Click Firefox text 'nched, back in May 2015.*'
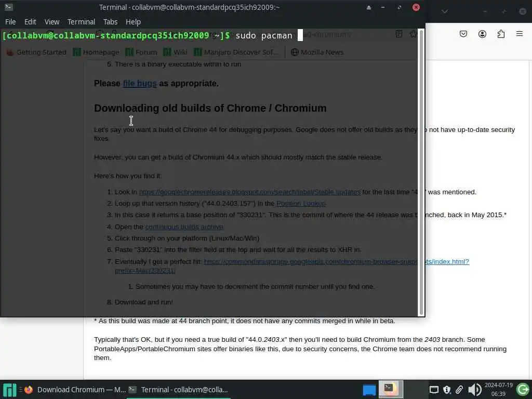This screenshot has width=532, height=399. tap(466, 215)
